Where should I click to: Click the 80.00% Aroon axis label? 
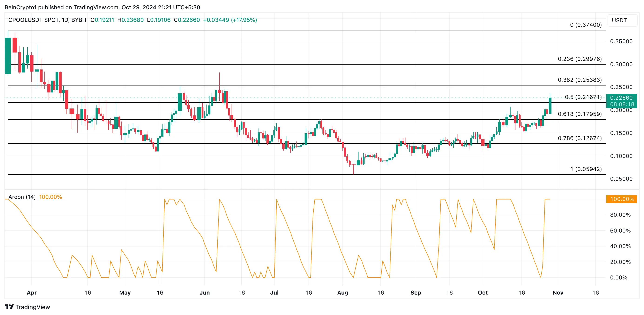point(620,215)
